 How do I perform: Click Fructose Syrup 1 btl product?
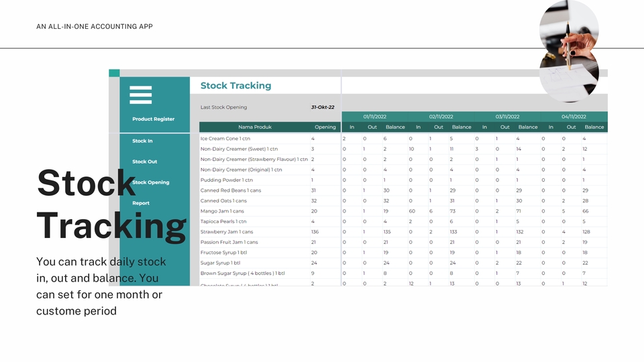coord(223,253)
